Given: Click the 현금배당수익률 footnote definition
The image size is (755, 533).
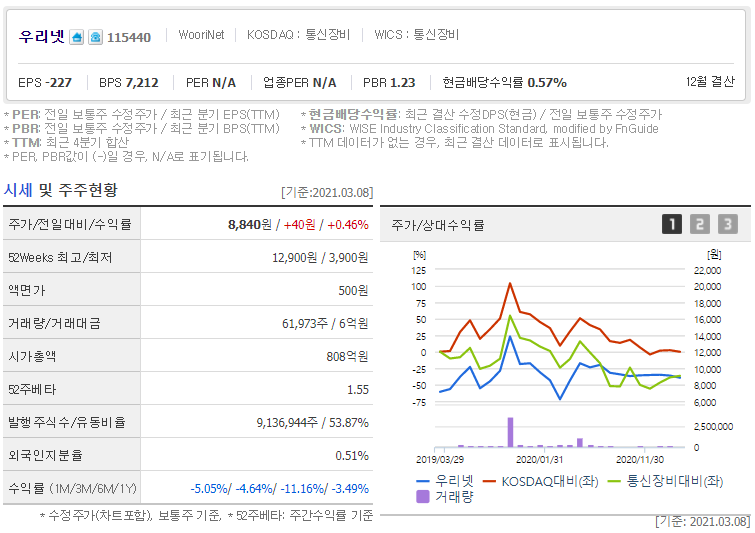Looking at the screenshot, I should pyautogui.click(x=481, y=115).
